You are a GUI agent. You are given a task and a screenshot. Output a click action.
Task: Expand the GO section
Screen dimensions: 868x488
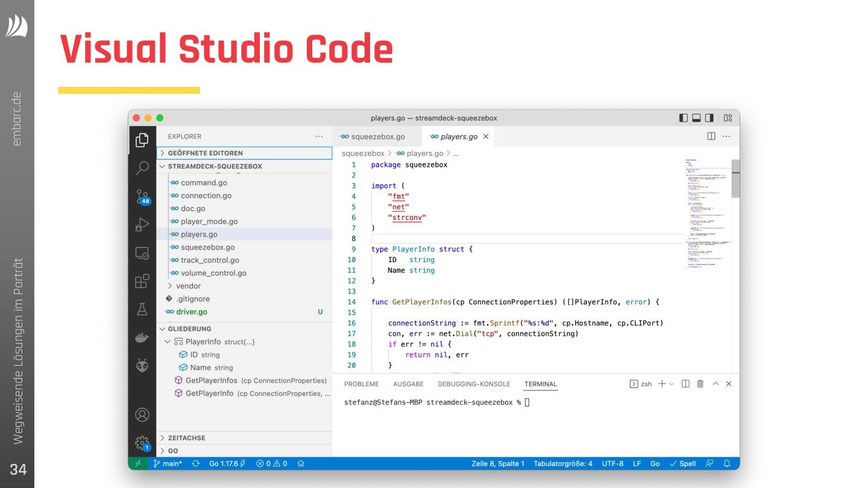[244, 451]
